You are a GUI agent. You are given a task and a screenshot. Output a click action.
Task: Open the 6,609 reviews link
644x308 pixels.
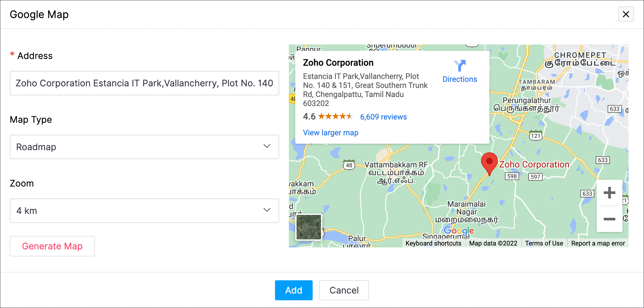[x=383, y=117]
